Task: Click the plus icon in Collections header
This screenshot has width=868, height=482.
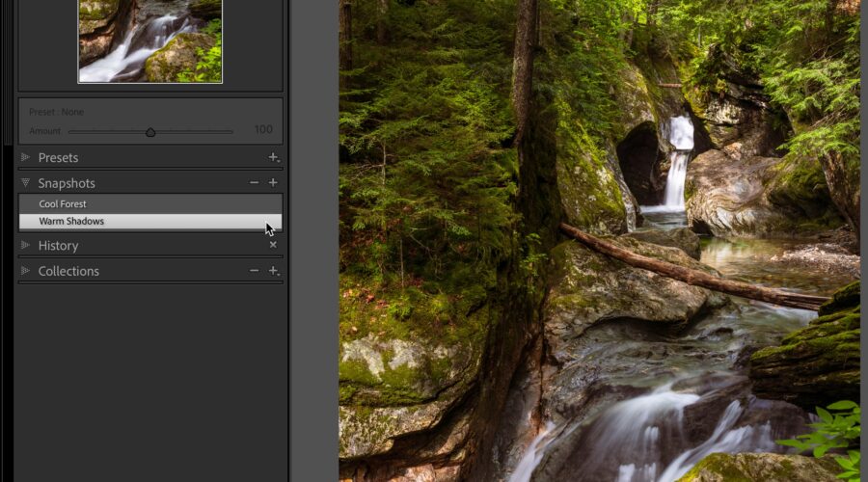Action: [273, 271]
